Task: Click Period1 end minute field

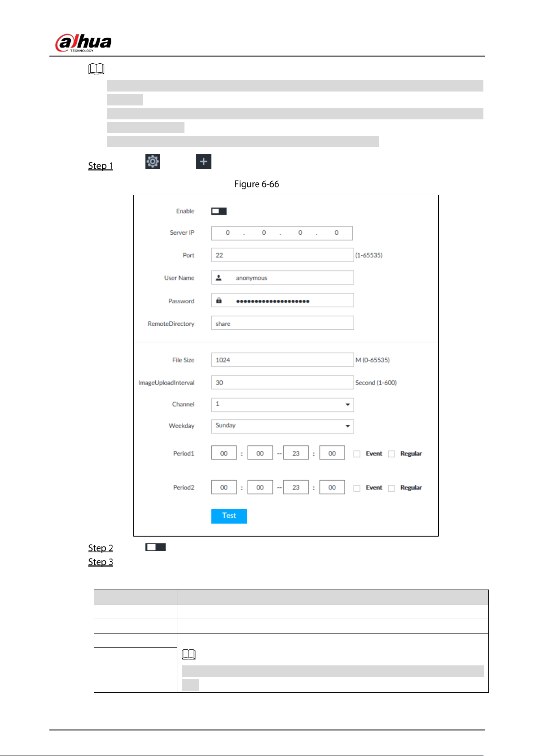Action: pyautogui.click(x=332, y=453)
